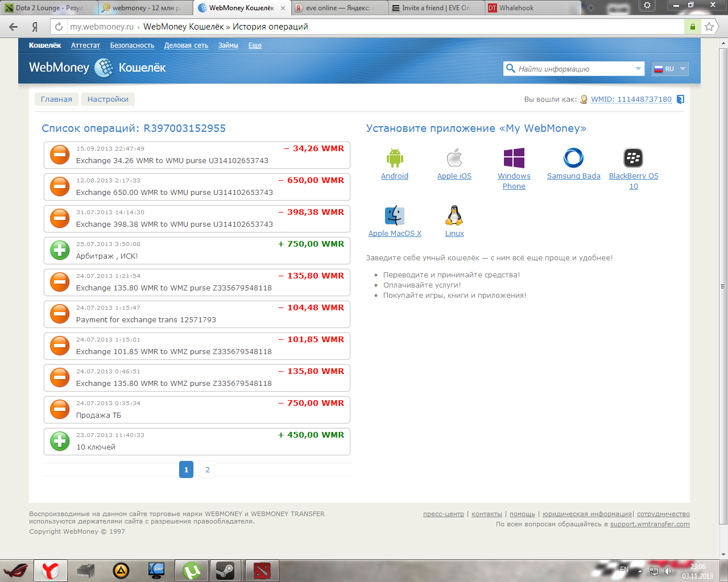Open the Apple MacOS X Finder icon
This screenshot has height=582, width=728.
tap(395, 215)
